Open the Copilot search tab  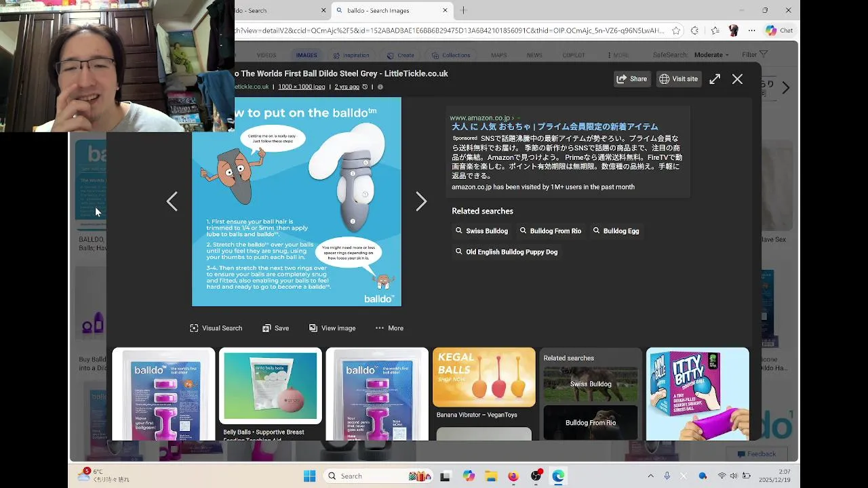click(574, 56)
